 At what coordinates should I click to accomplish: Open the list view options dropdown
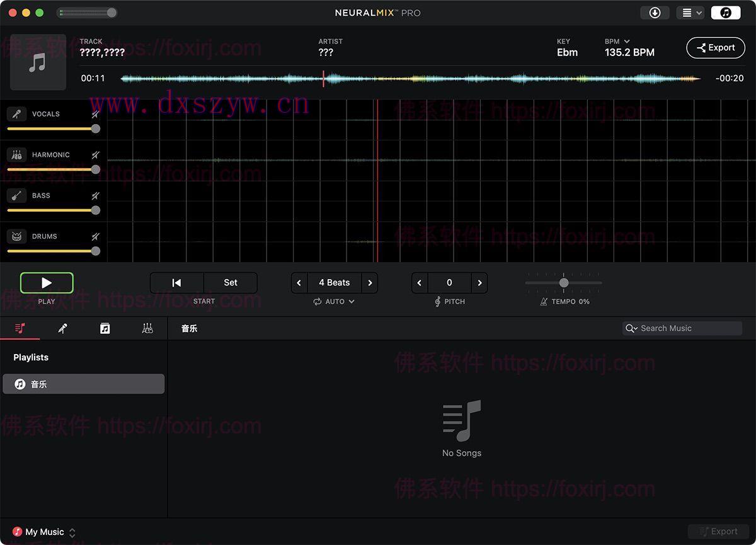click(690, 13)
